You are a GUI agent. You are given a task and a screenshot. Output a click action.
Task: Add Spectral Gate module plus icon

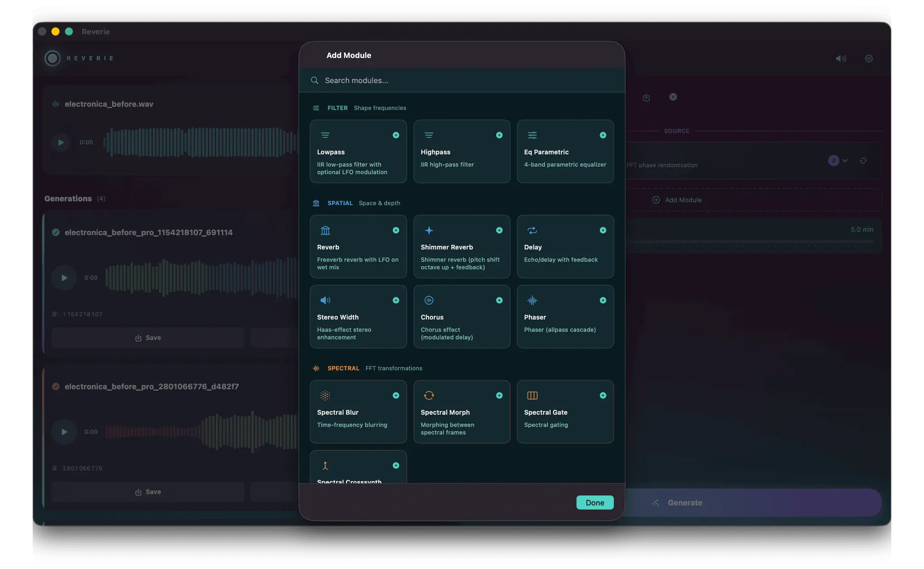pos(603,395)
